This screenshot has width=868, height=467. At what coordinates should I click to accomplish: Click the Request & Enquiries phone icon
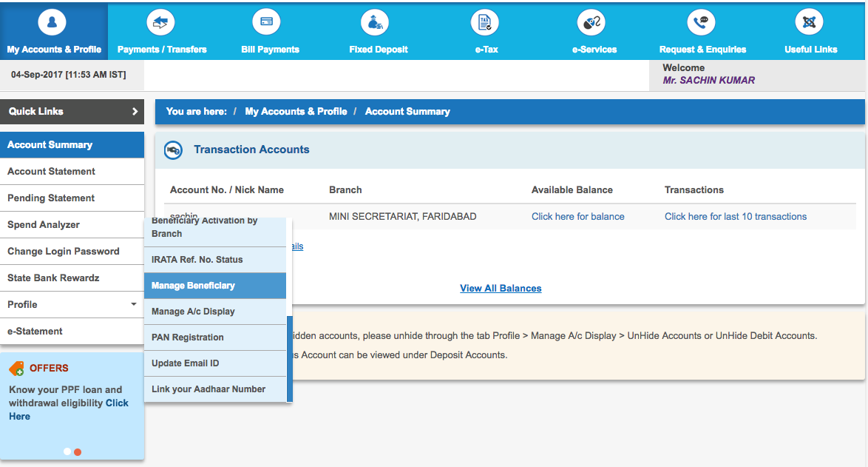(702, 23)
